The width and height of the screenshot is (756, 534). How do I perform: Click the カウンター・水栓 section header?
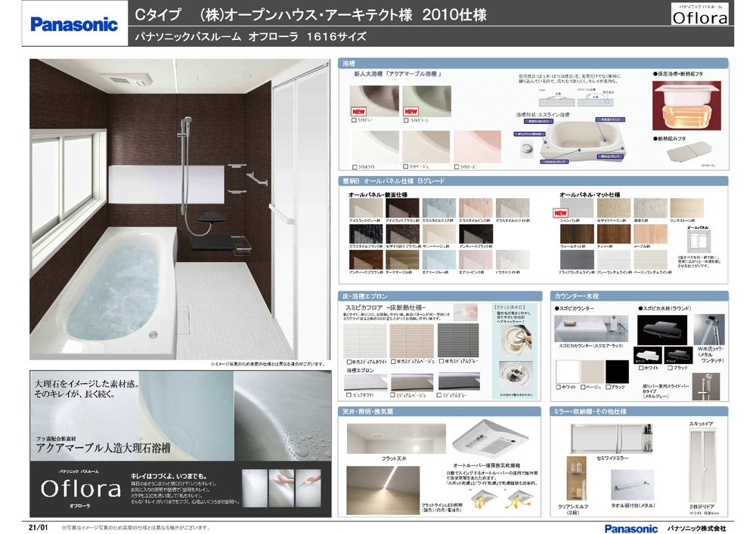coord(640,296)
